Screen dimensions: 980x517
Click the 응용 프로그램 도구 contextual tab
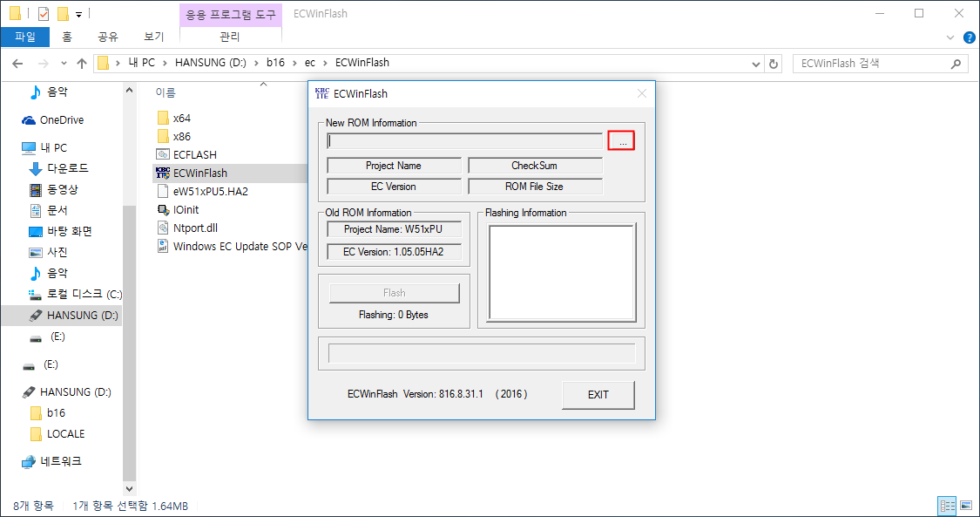230,14
